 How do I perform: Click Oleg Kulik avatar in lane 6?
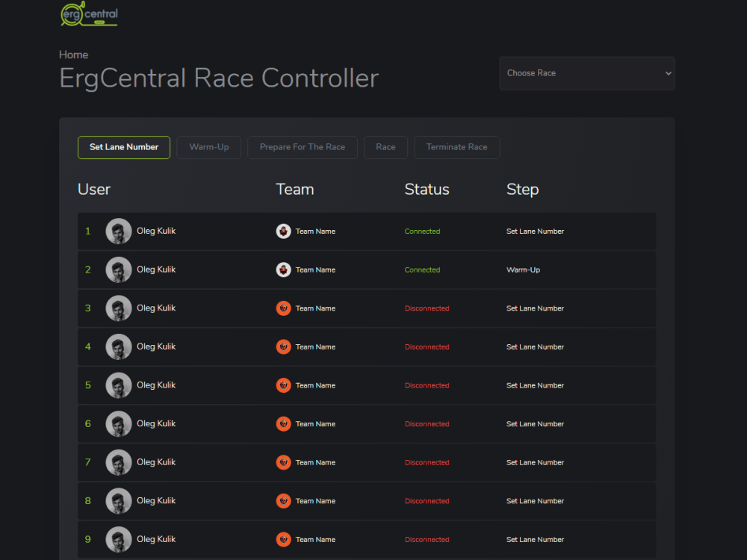click(119, 424)
